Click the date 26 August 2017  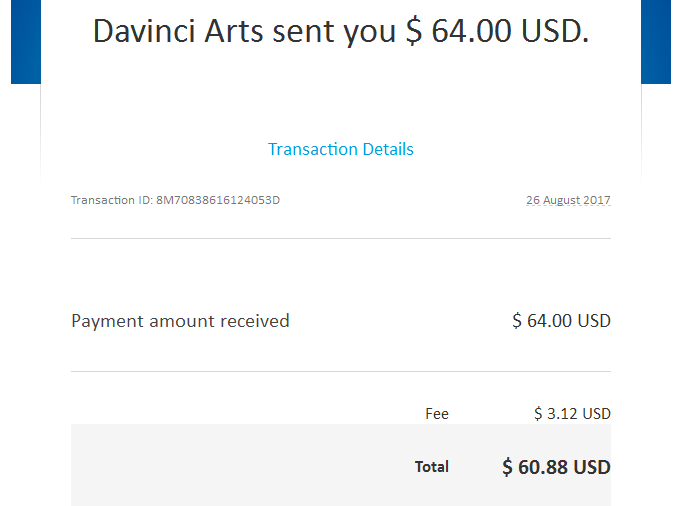click(568, 200)
